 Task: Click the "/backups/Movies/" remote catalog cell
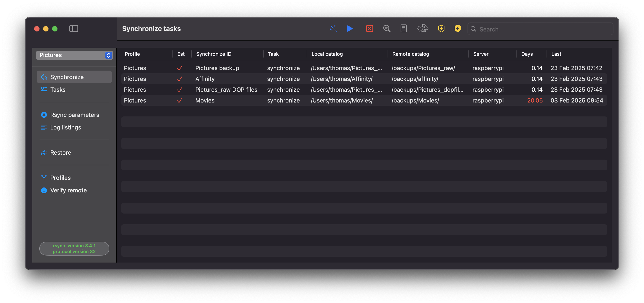pyautogui.click(x=415, y=100)
